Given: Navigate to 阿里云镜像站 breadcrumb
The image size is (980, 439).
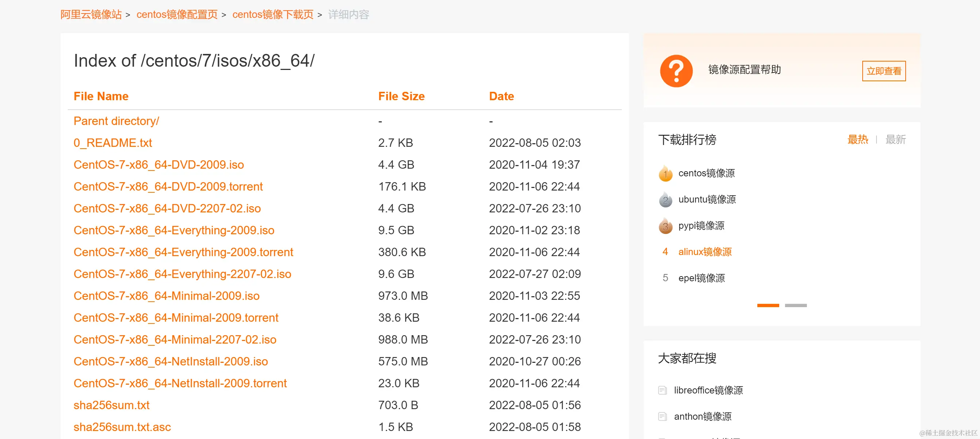Looking at the screenshot, I should 91,15.
